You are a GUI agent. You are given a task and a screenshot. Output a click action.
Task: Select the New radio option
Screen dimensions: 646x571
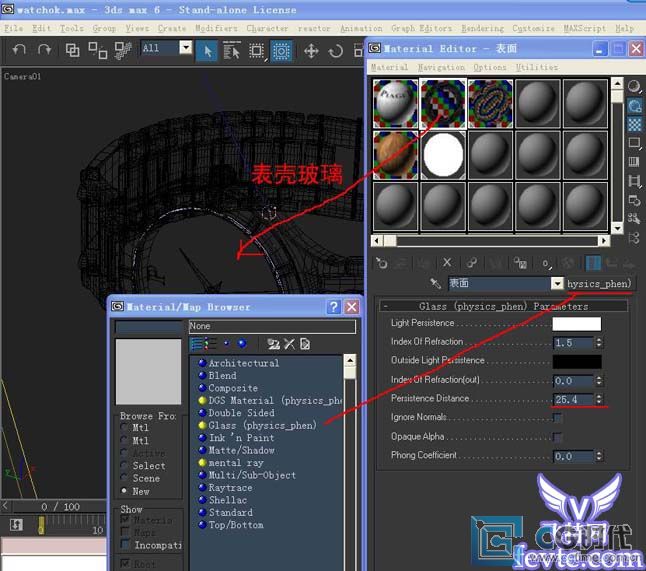[123, 491]
